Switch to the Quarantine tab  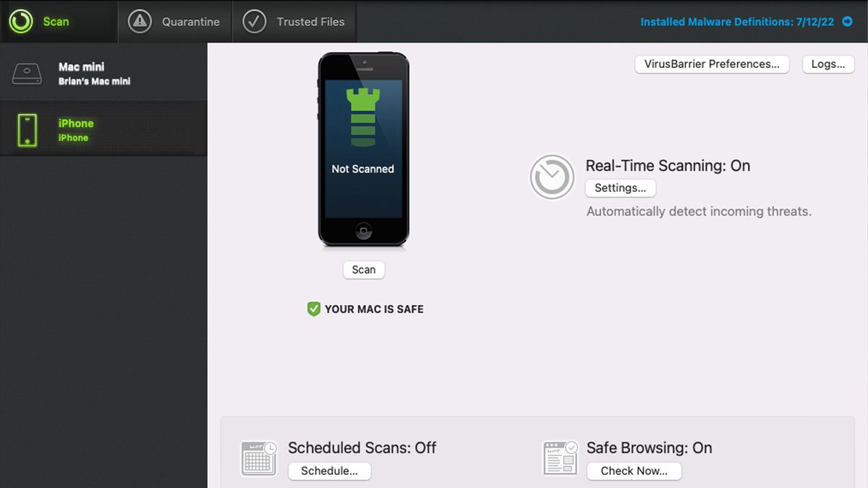pyautogui.click(x=174, y=22)
